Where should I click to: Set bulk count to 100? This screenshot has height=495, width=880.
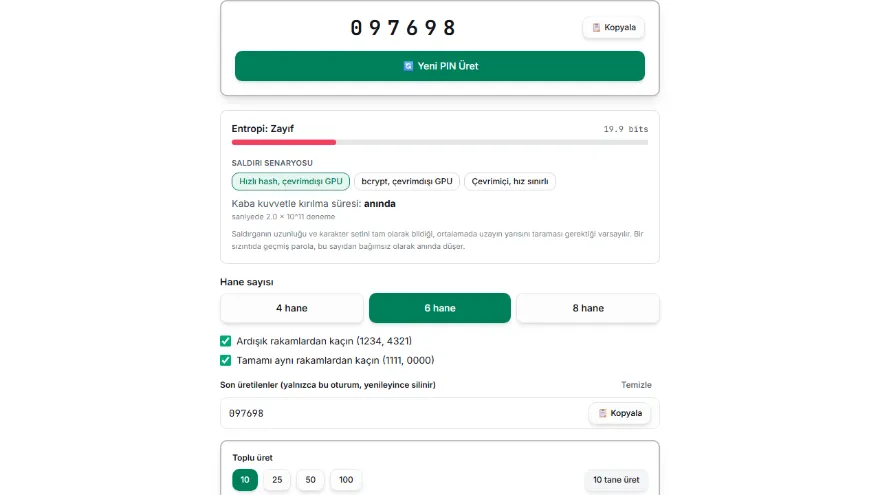346,480
